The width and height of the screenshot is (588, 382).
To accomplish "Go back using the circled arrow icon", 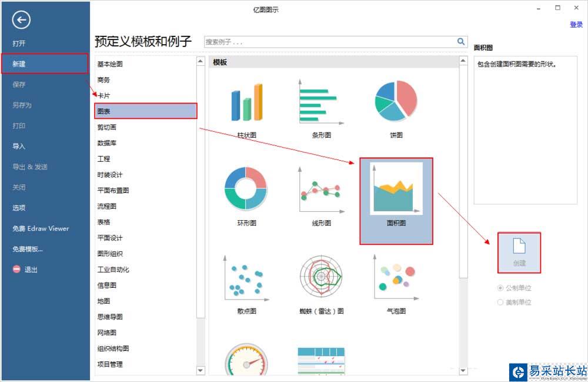I will pyautogui.click(x=21, y=20).
